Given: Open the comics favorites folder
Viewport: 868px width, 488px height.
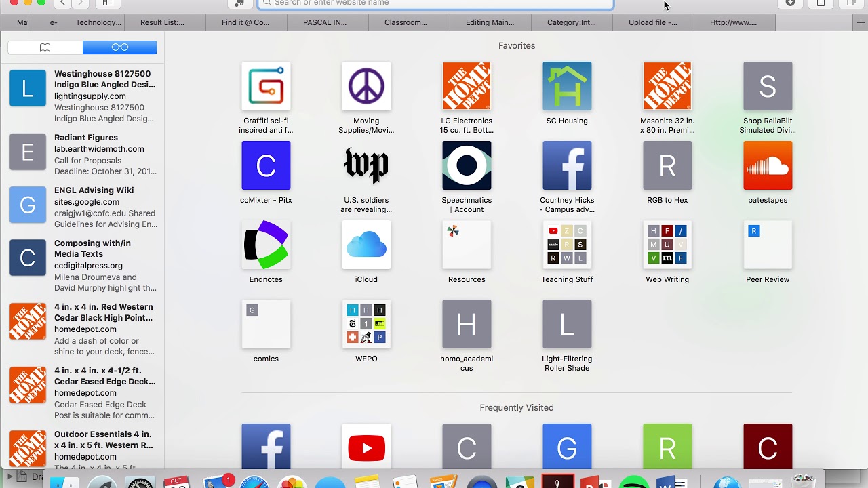Looking at the screenshot, I should (266, 324).
